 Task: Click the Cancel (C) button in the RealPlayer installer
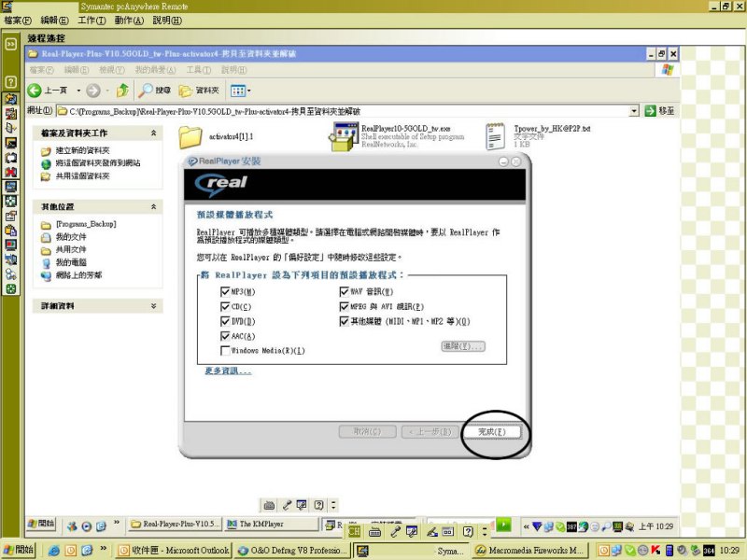click(x=367, y=431)
